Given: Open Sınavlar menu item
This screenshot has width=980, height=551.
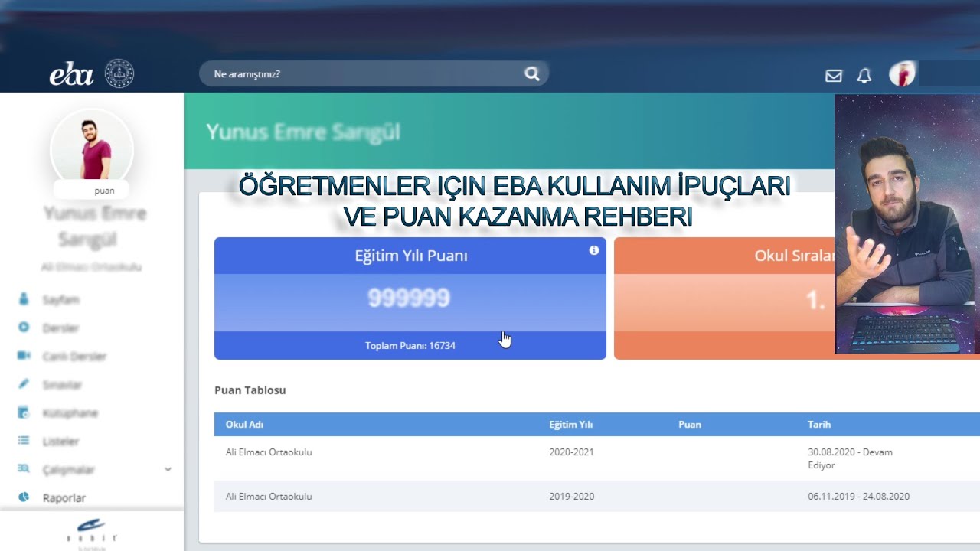Looking at the screenshot, I should coord(62,385).
